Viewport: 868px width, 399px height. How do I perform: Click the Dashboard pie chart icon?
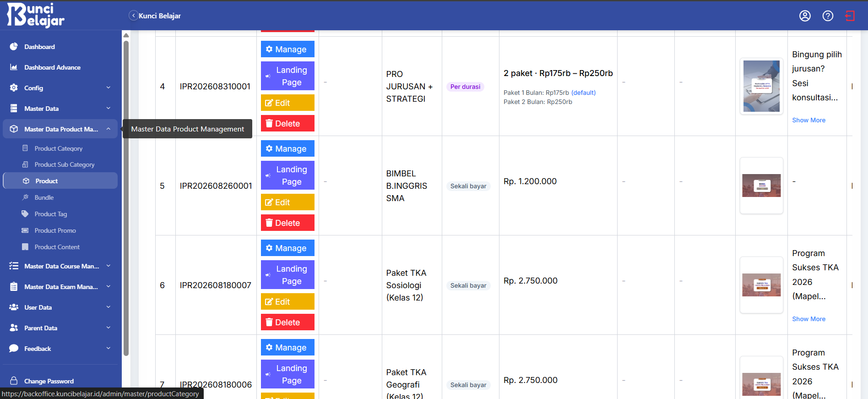pos(14,47)
